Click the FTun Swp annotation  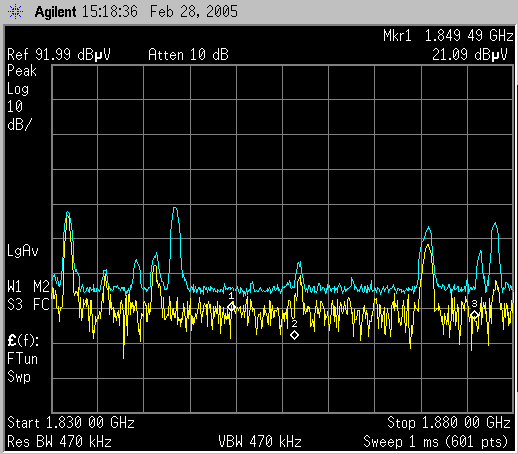(22, 368)
